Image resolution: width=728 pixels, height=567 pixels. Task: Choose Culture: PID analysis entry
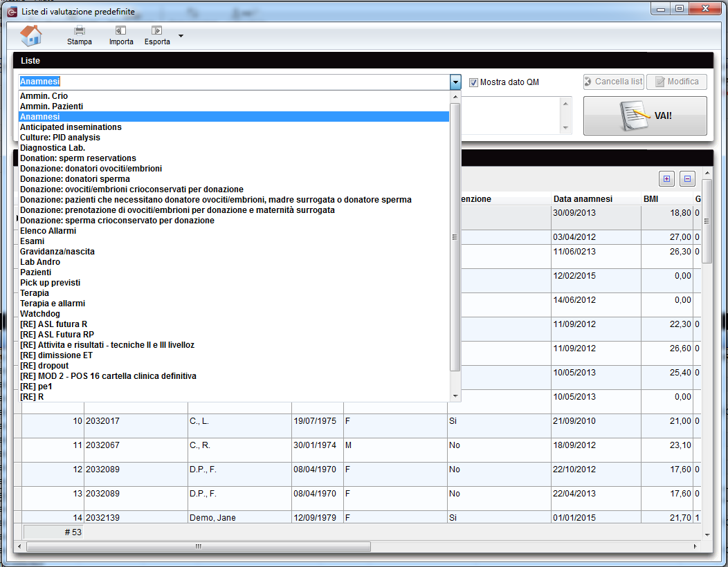[233, 138]
